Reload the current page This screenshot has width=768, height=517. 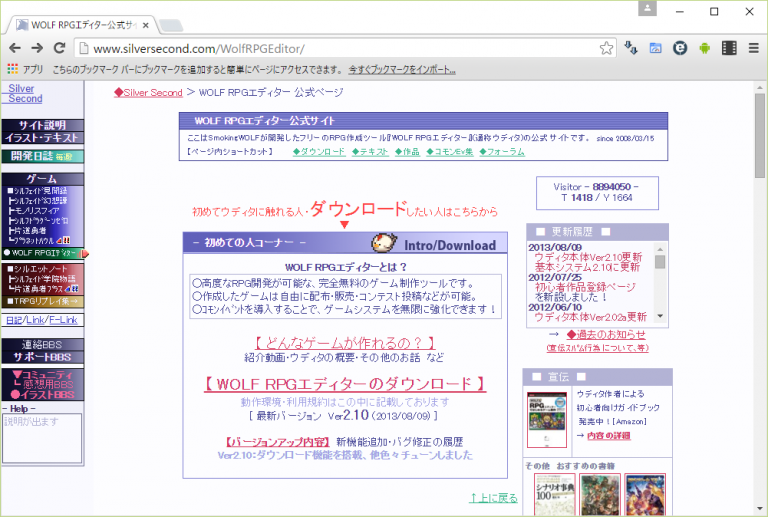coord(59,48)
